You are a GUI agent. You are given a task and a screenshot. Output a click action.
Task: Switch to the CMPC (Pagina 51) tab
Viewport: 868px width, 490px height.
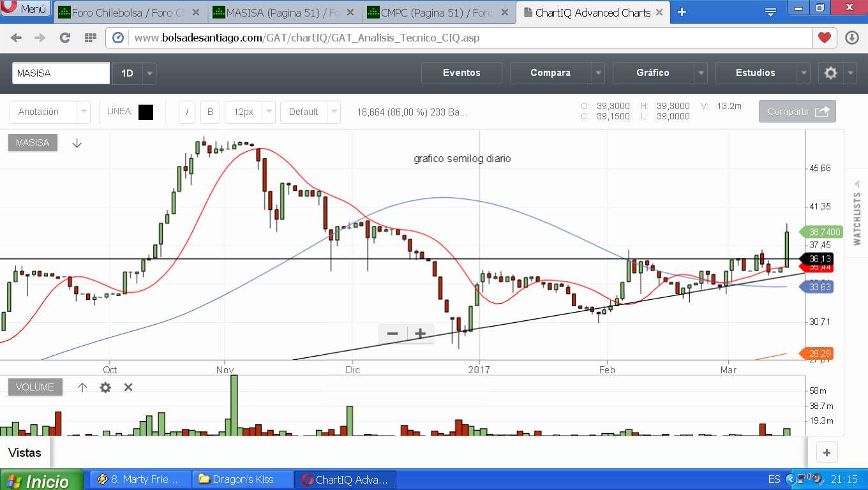point(440,12)
